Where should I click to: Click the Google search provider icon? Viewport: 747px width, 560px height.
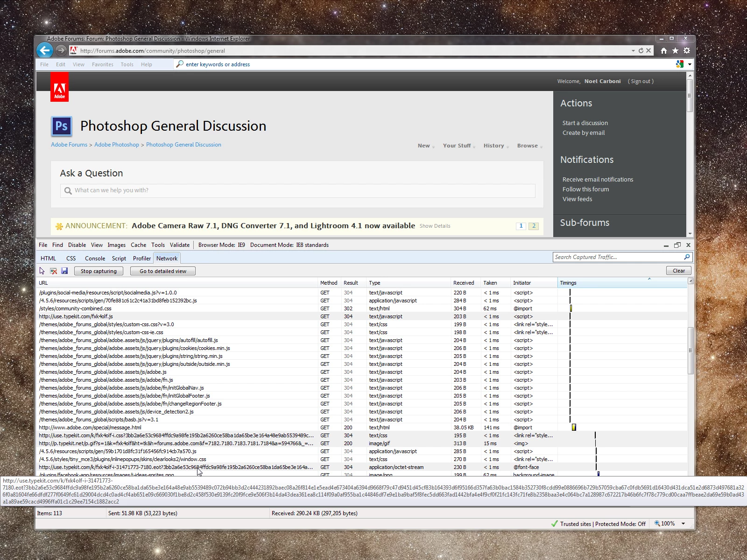[x=680, y=64]
